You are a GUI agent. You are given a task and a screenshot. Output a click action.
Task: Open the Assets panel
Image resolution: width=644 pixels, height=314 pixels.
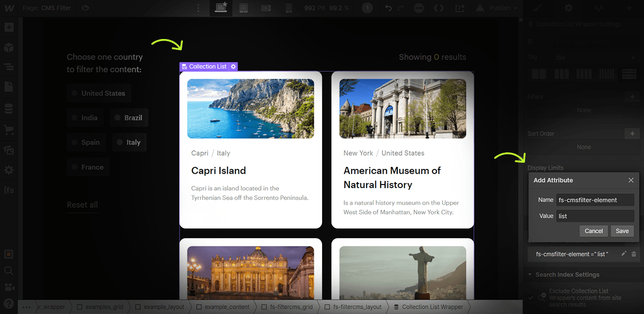[9, 150]
